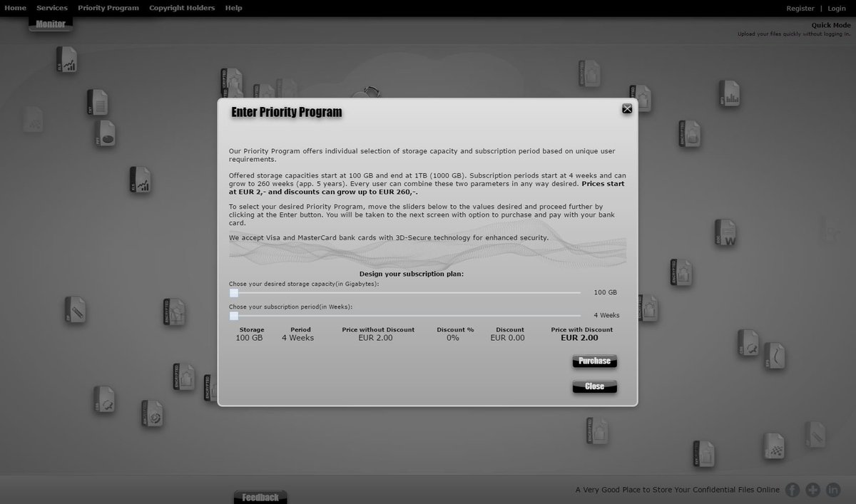Viewport: 856px width, 504px height.
Task: Select the 'EUR 0.00' discount value
Action: [x=507, y=338]
